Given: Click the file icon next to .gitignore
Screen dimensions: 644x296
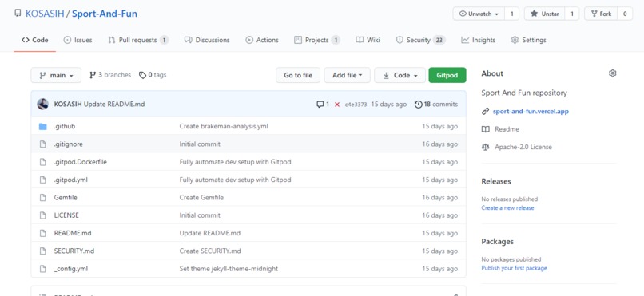Looking at the screenshot, I should 42,144.
